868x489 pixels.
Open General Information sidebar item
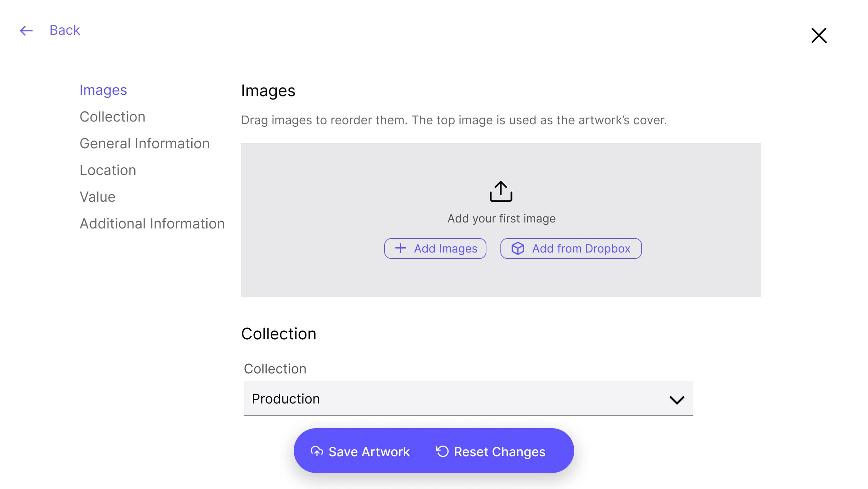pos(145,143)
